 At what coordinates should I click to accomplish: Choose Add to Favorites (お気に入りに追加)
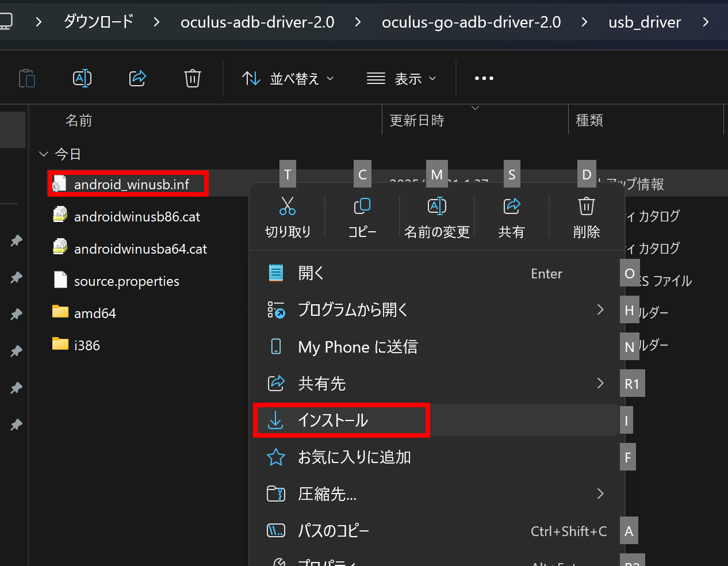(x=354, y=457)
